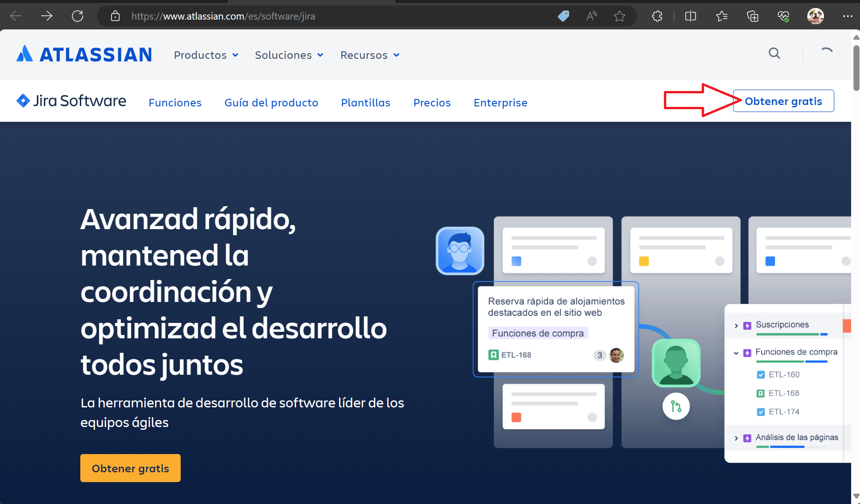Click the Reserva rápida de alojamientos card title
The height and width of the screenshot is (504, 860).
pyautogui.click(x=556, y=307)
